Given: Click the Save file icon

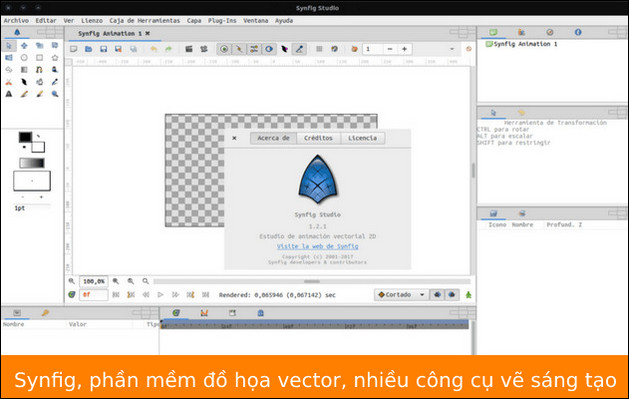Looking at the screenshot, I should (103, 49).
